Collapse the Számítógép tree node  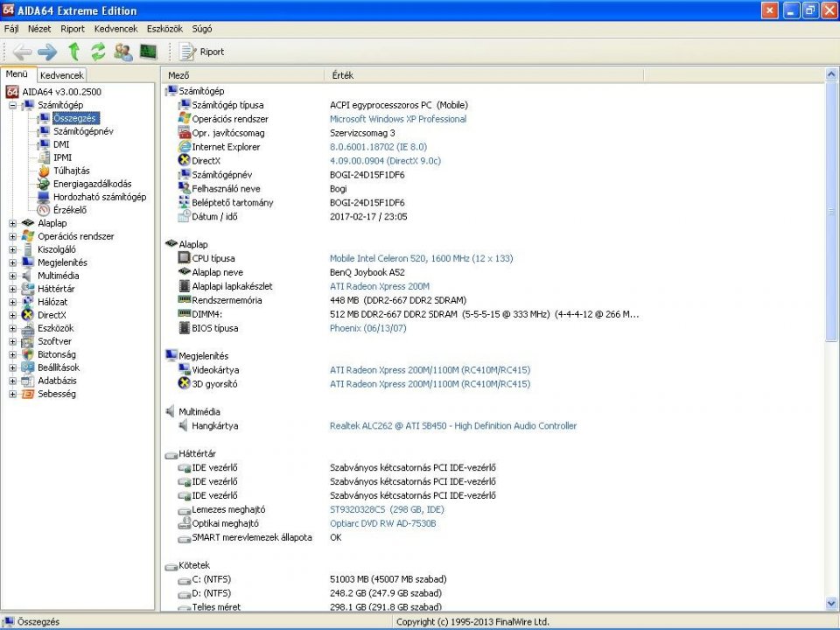click(x=13, y=106)
